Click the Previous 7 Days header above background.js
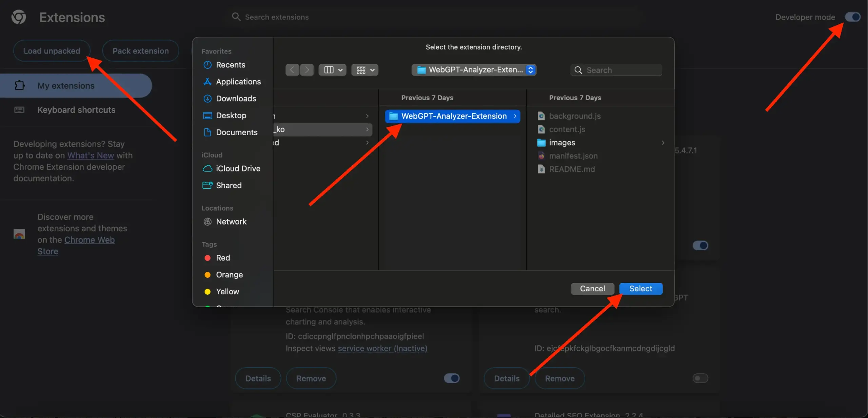 [575, 98]
